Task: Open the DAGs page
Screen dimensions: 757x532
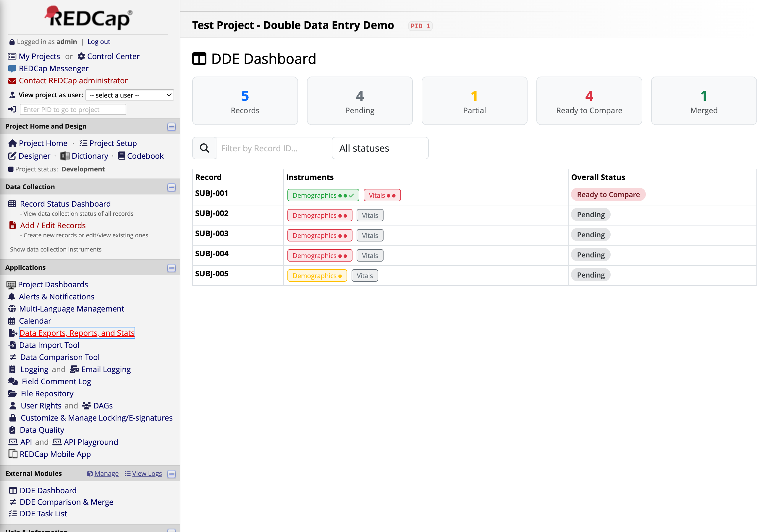Action: [103, 406]
